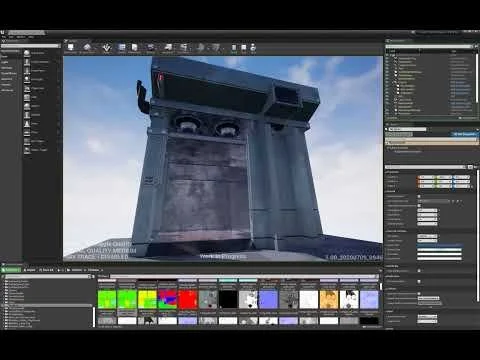
Task: Select the solid black texture thumbnail
Action: [x=228, y=299]
